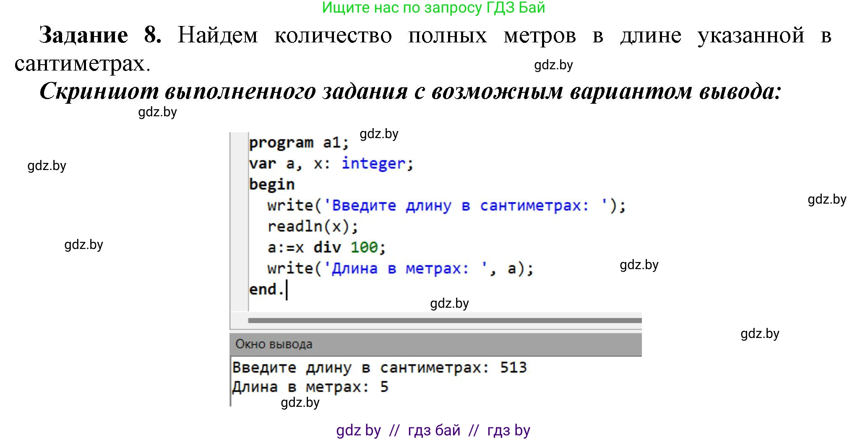Place cursor after 'end.' in the editor
868x440 pixels.
287,290
